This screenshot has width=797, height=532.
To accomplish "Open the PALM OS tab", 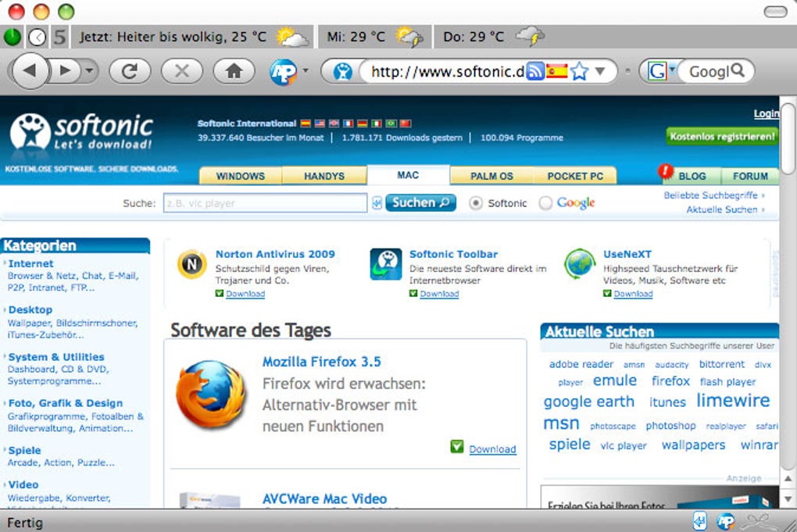I will [491, 176].
